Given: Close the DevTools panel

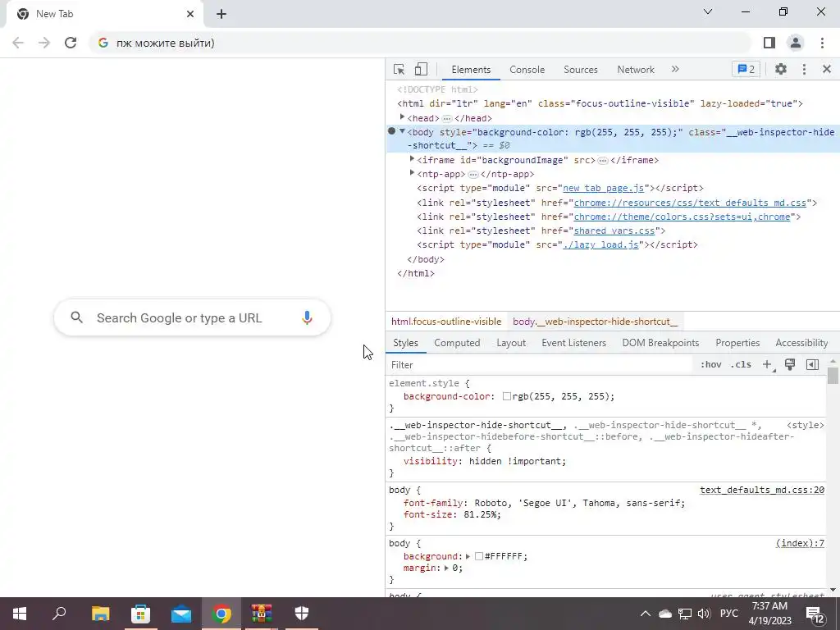Looking at the screenshot, I should click(827, 69).
